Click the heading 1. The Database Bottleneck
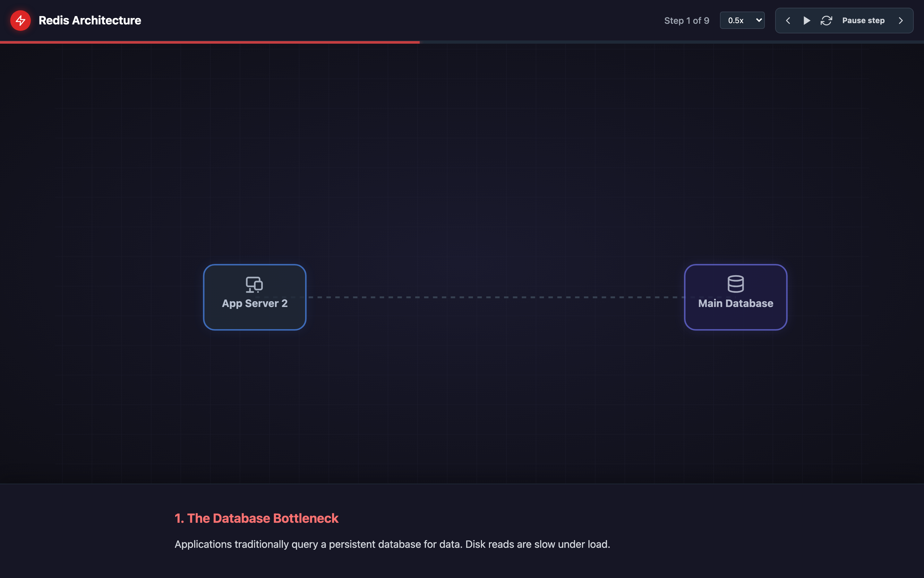Screen dimensions: 924x578 click(256, 518)
